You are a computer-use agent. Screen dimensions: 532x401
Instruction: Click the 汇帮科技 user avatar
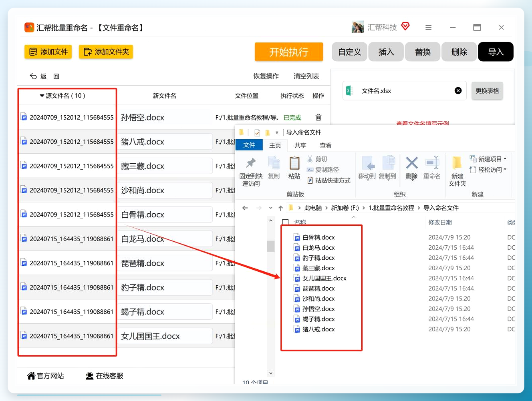tap(358, 27)
